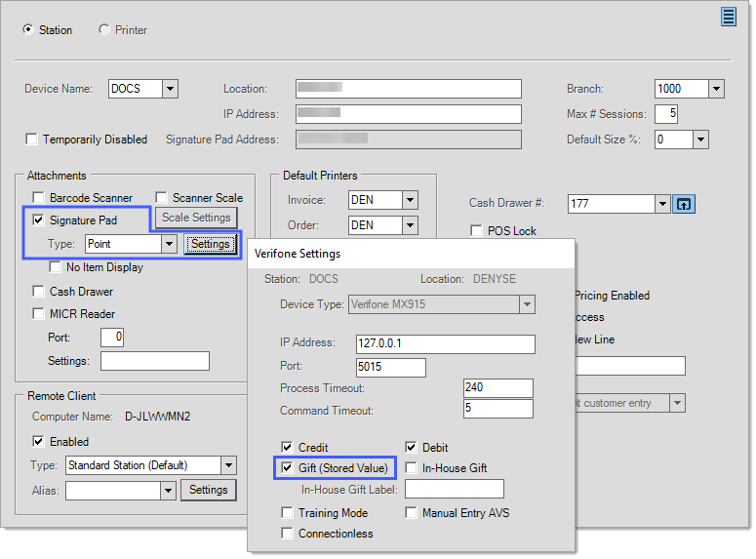Select the Station radio button
Image resolution: width=756 pixels, height=559 pixels.
pyautogui.click(x=28, y=30)
